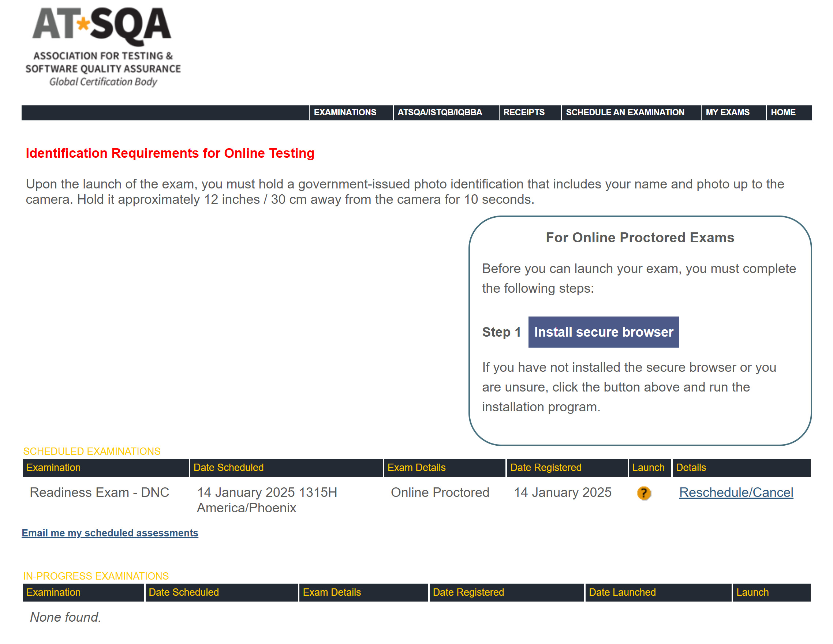Screen dimensions: 833x644
Task: Click the Install secure browser button
Action: [x=604, y=332]
